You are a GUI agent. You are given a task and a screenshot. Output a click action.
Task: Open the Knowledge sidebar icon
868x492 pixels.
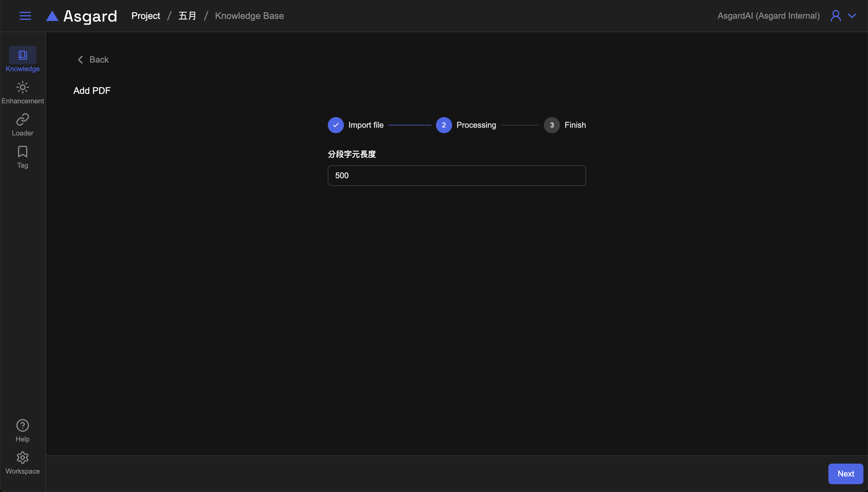click(23, 55)
